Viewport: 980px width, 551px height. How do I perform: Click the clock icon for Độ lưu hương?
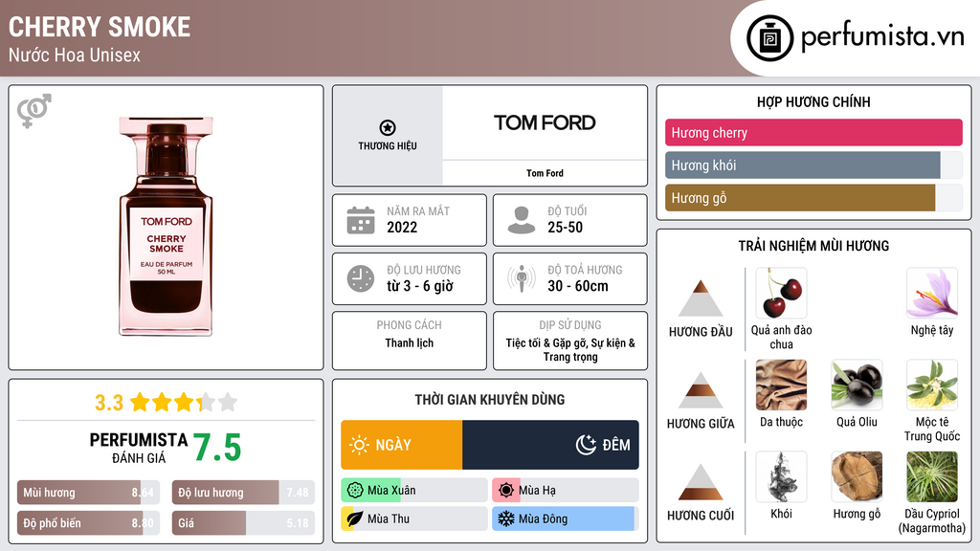tap(360, 278)
